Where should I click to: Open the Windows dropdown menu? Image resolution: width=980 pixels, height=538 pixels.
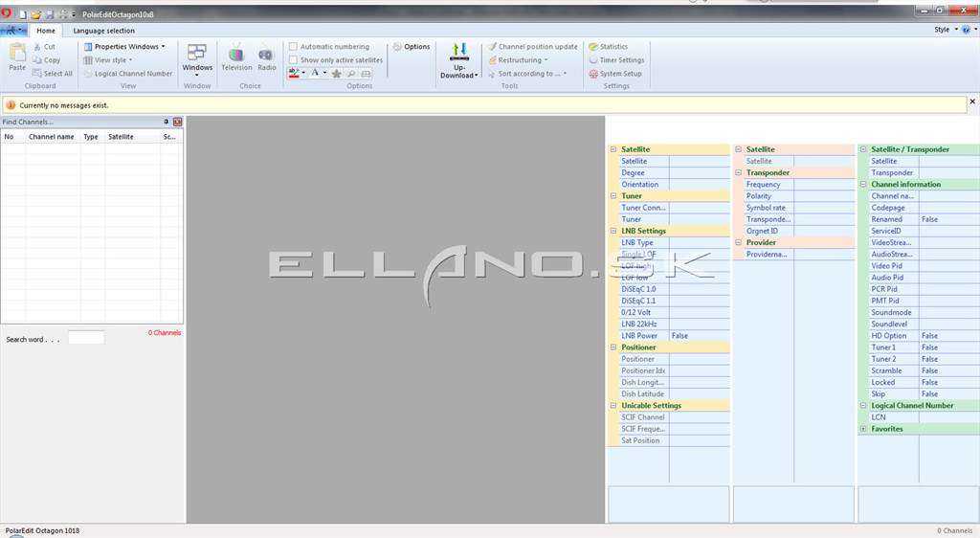[197, 60]
